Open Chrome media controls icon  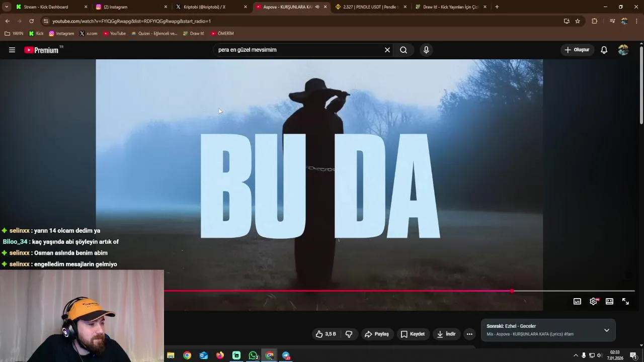pos(612,21)
